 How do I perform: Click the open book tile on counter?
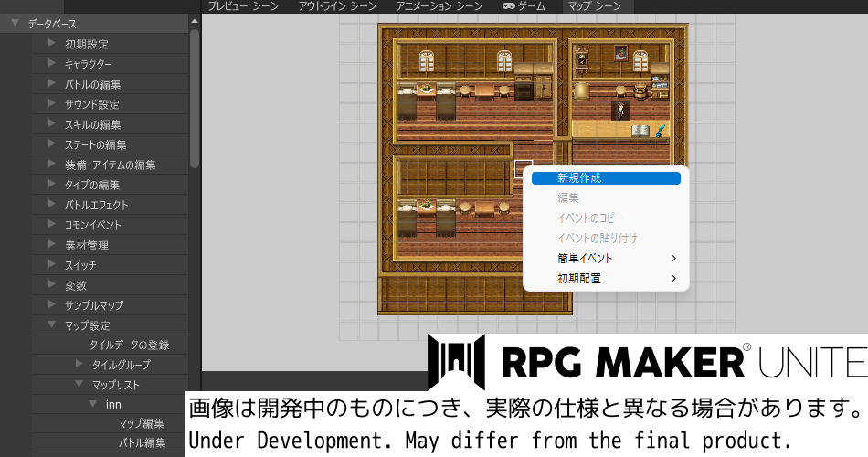tap(640, 133)
